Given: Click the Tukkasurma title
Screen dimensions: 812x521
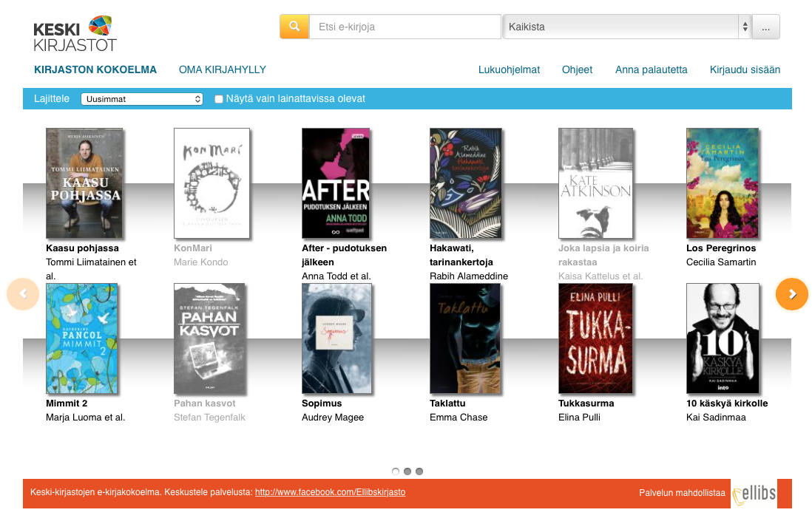Looking at the screenshot, I should click(x=586, y=403).
